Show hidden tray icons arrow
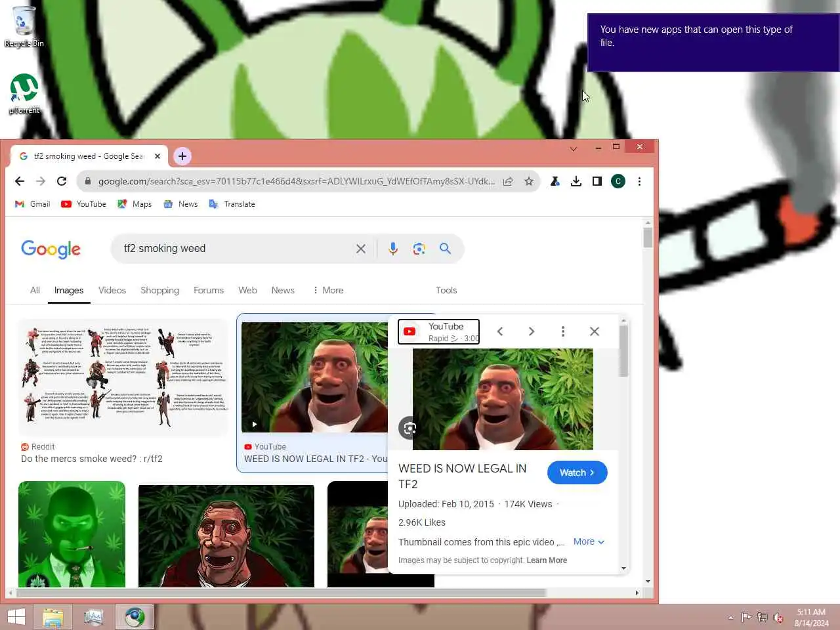840x630 pixels. click(730, 617)
